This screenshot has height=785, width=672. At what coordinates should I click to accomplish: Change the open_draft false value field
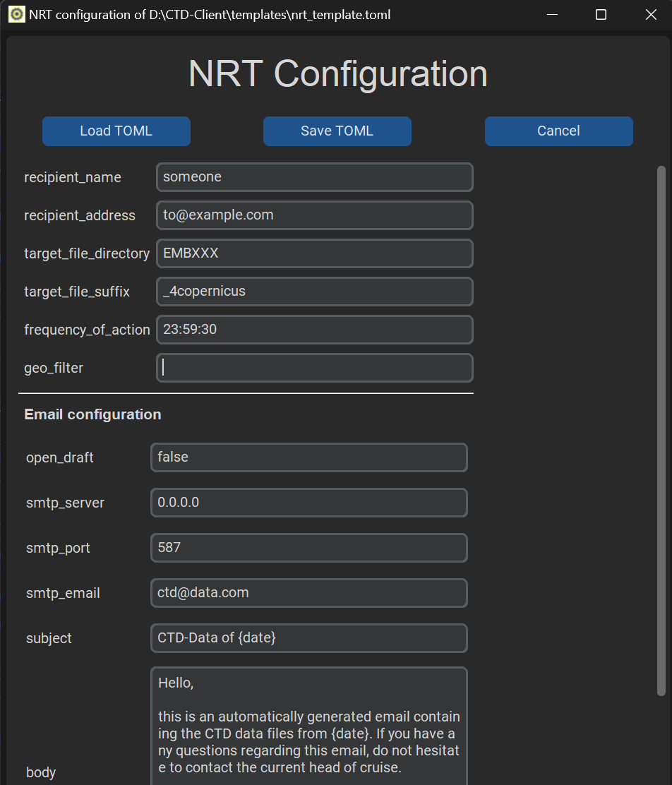(308, 457)
